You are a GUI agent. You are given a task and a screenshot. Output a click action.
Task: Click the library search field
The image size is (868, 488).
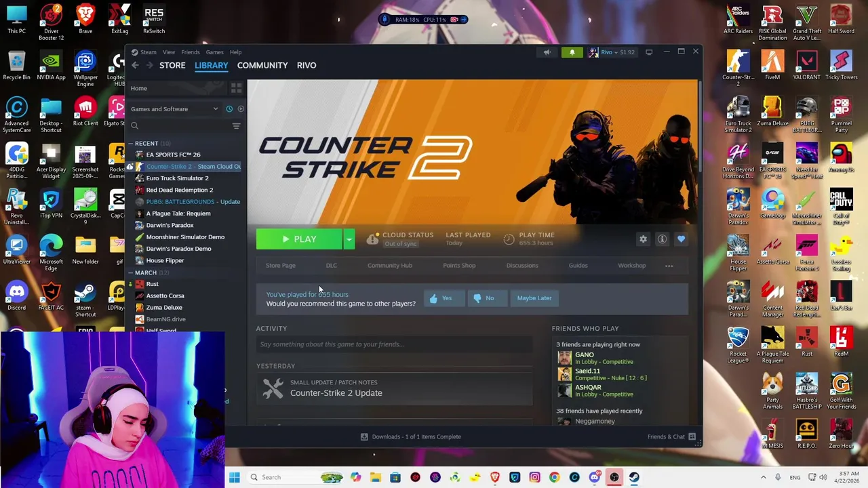(178, 126)
